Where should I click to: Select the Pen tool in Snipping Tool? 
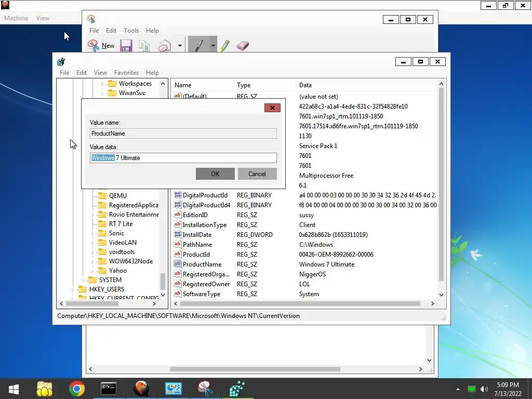coord(199,46)
